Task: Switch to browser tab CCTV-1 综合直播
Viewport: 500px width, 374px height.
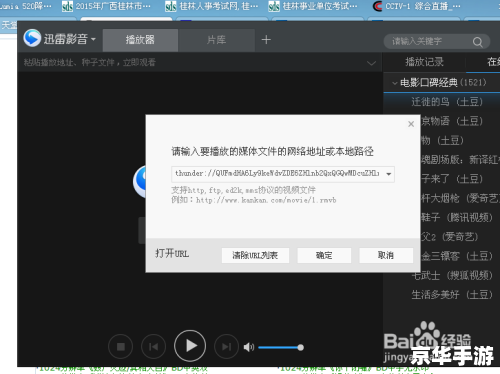Action: click(x=417, y=6)
